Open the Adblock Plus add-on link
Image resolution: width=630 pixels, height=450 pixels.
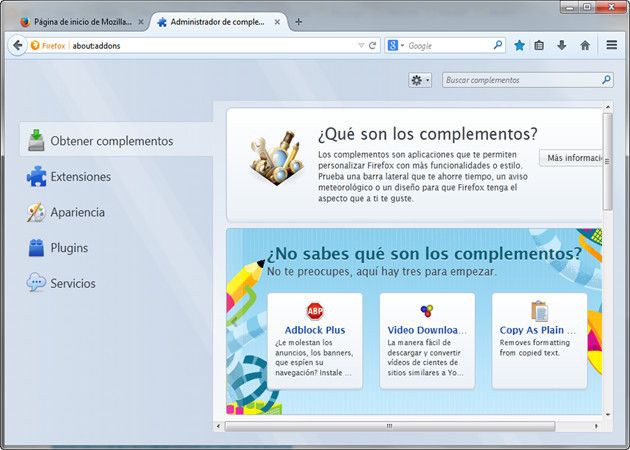coord(315,330)
